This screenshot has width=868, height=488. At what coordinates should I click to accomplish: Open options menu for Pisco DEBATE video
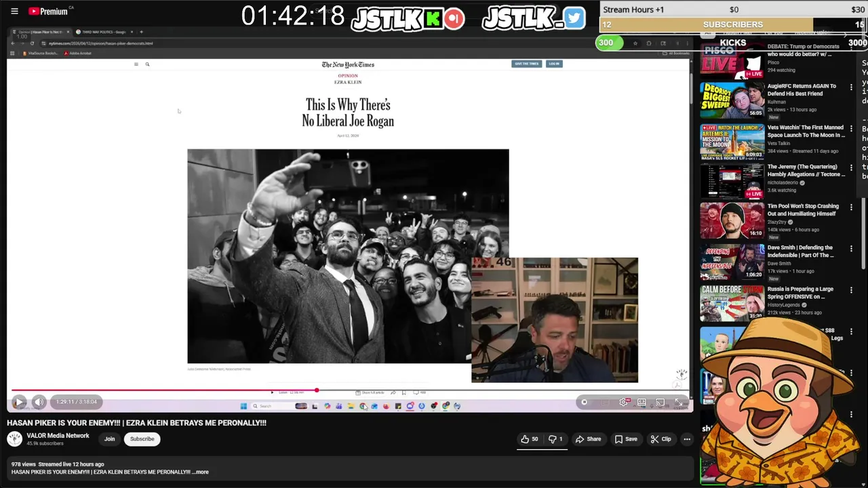tap(851, 47)
